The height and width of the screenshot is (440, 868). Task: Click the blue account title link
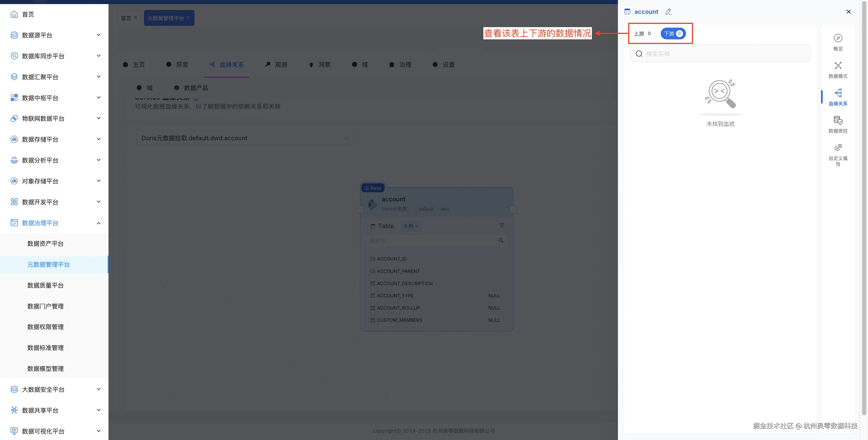(646, 12)
